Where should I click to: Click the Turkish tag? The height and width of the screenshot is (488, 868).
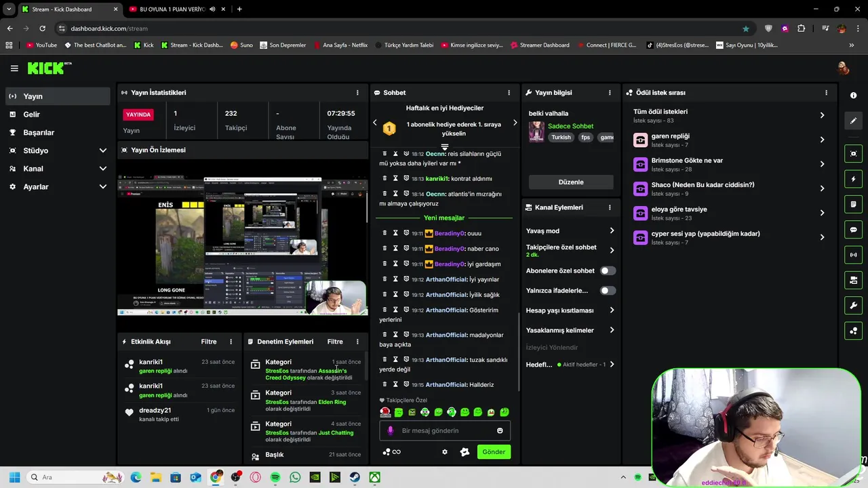(561, 137)
